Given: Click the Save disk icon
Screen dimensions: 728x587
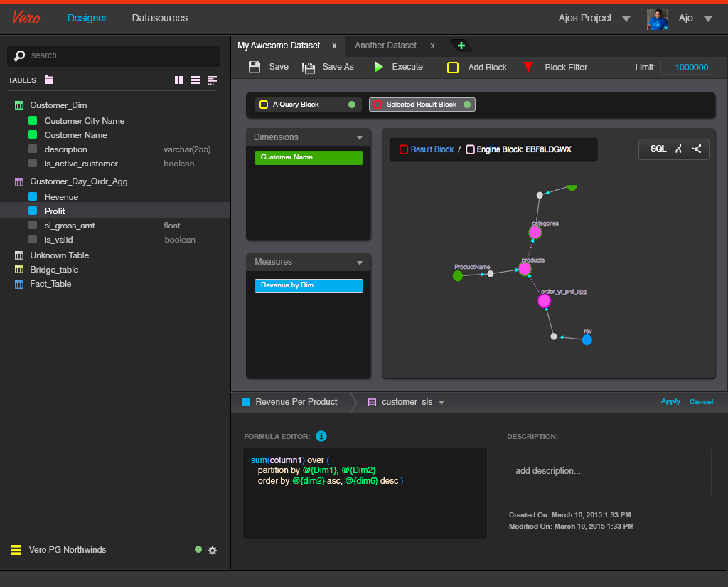Looking at the screenshot, I should pos(255,67).
